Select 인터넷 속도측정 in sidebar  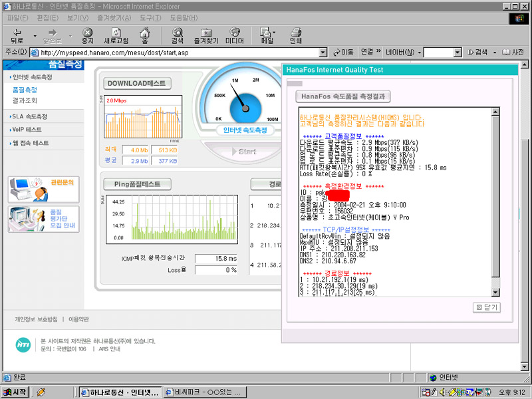coord(32,77)
